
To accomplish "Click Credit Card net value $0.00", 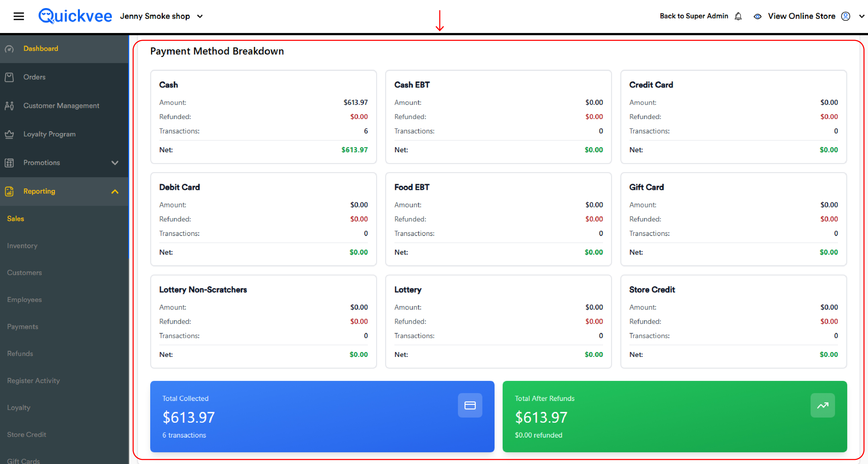I will click(829, 150).
